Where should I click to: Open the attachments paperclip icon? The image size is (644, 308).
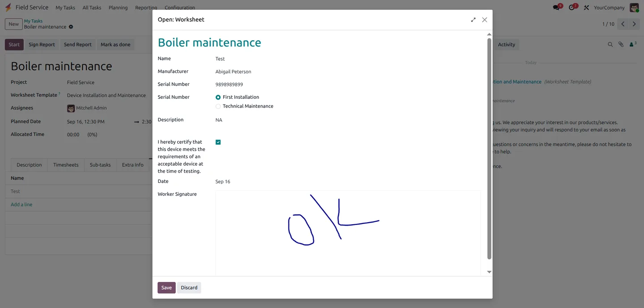(x=621, y=45)
